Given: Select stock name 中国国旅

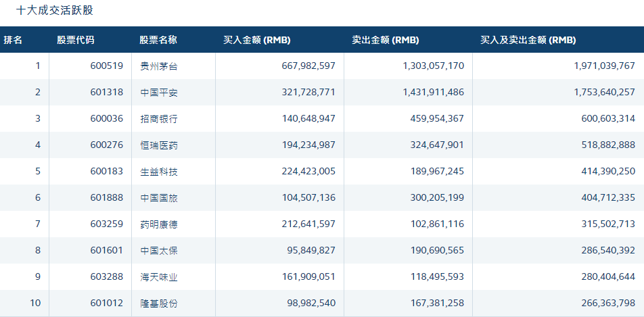Looking at the screenshot, I should pos(158,198).
